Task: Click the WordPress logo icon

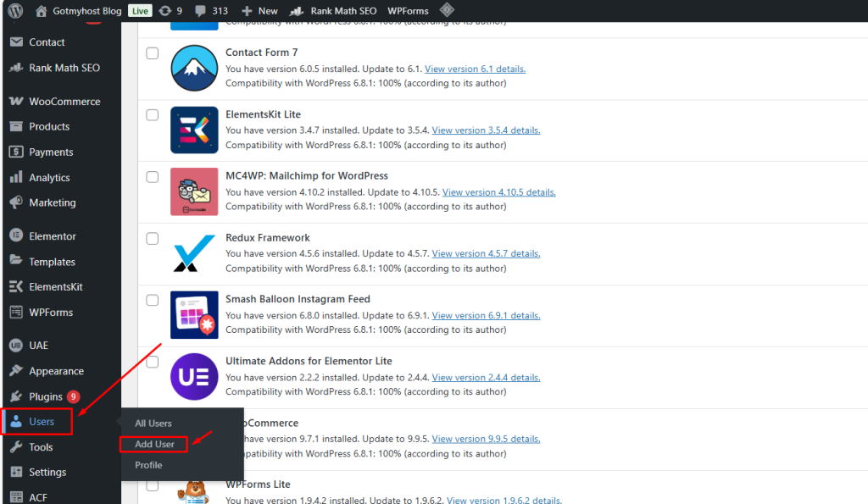Action: [x=15, y=11]
